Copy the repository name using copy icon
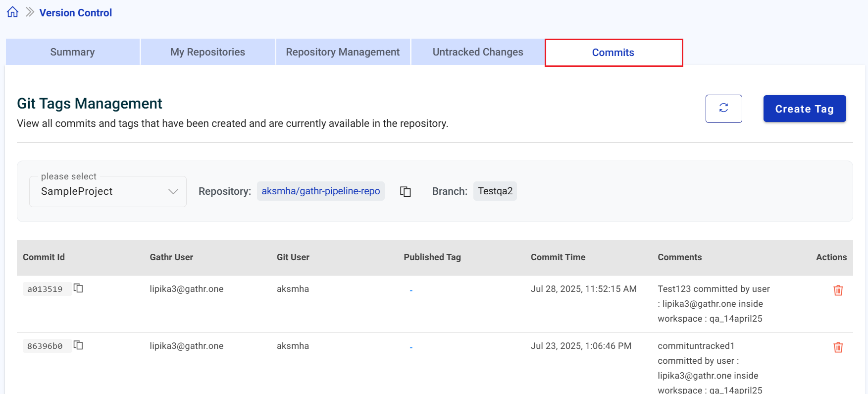Screen dimensions: 868x394 pos(406,192)
